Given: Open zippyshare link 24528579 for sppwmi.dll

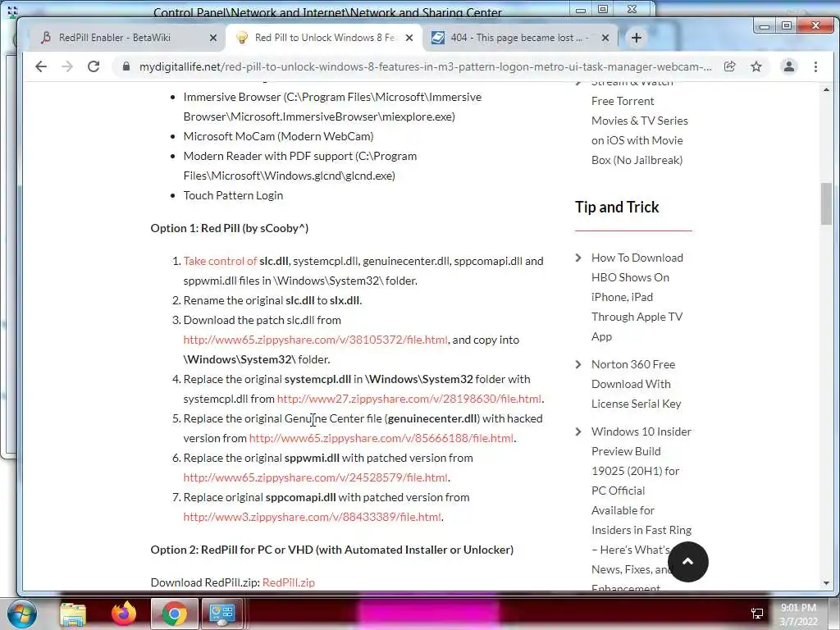Looking at the screenshot, I should pyautogui.click(x=315, y=477).
